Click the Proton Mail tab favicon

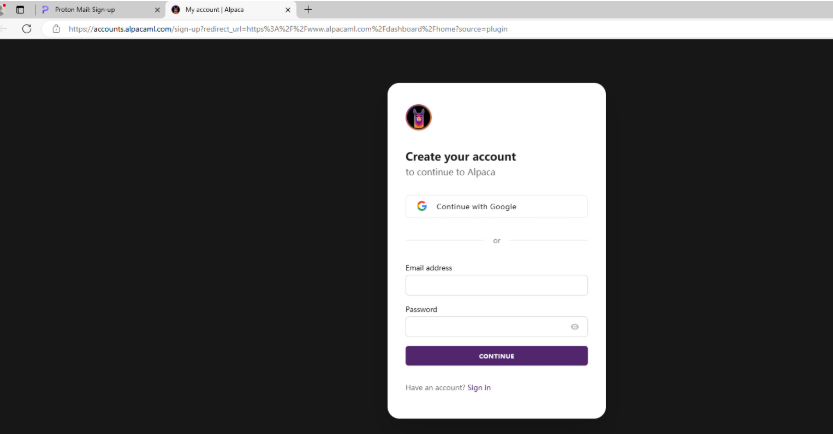45,10
